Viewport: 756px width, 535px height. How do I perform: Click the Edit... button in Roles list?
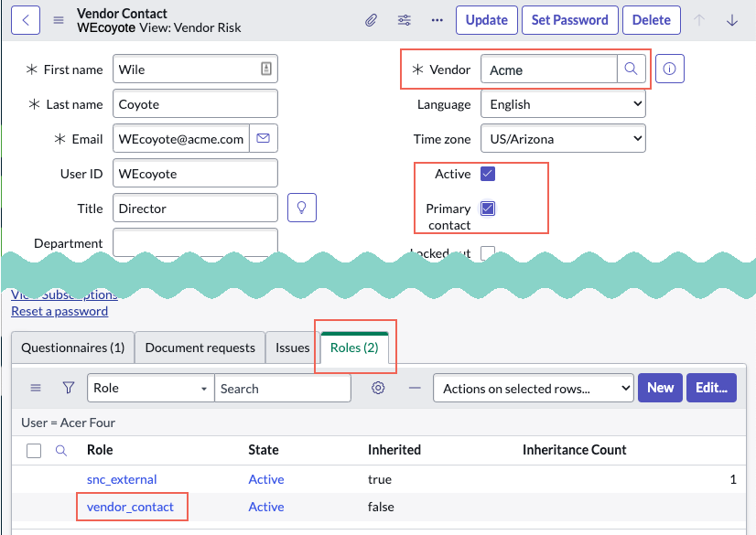pos(712,388)
